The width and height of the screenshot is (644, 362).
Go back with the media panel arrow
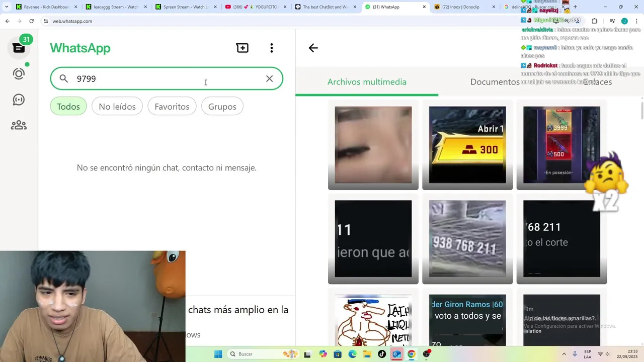click(313, 48)
